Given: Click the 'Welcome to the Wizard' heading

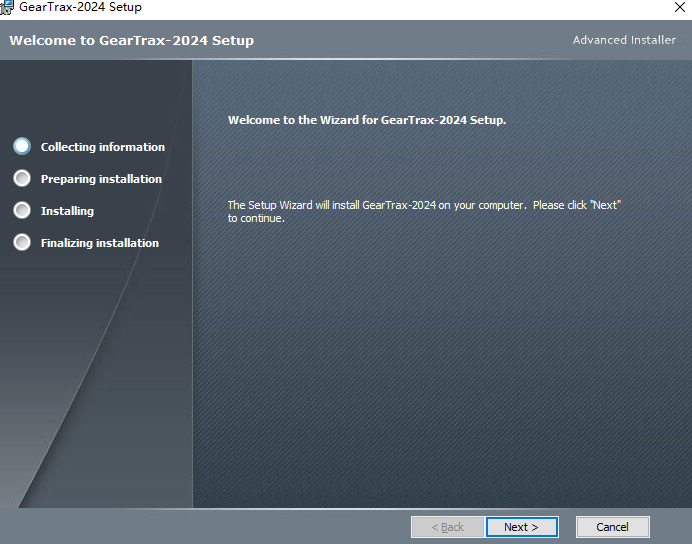Looking at the screenshot, I should [367, 120].
